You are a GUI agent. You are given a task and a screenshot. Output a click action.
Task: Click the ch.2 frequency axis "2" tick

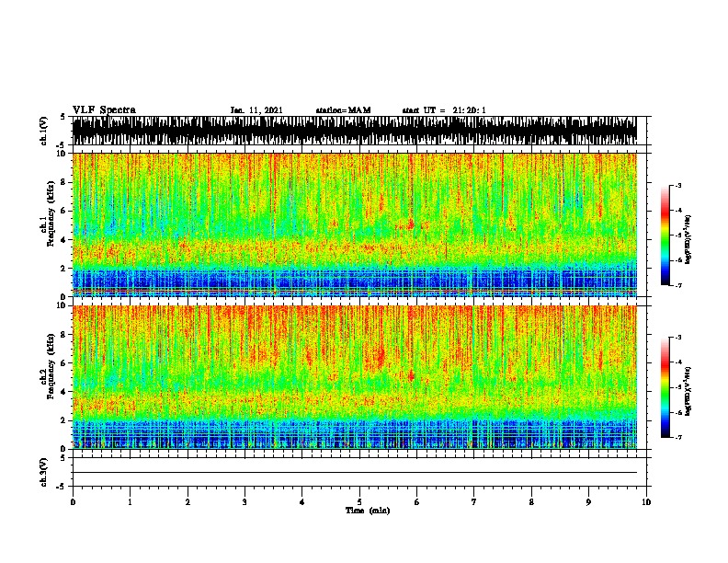64,420
